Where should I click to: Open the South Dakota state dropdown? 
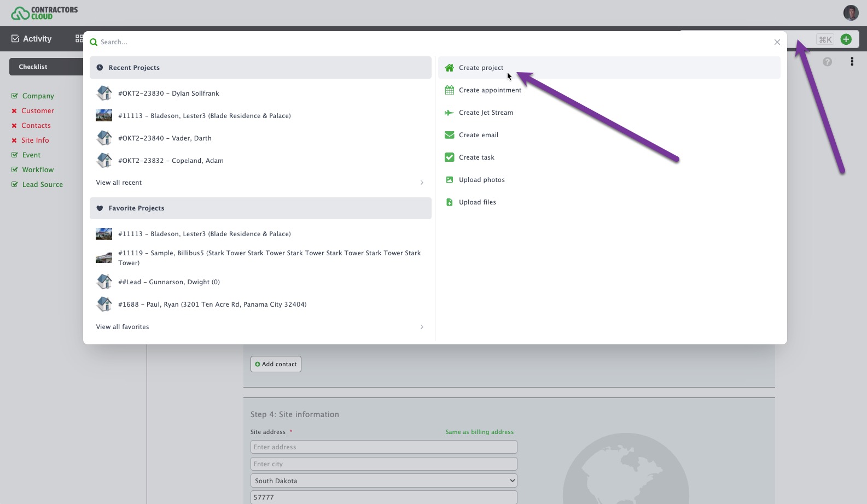(383, 480)
